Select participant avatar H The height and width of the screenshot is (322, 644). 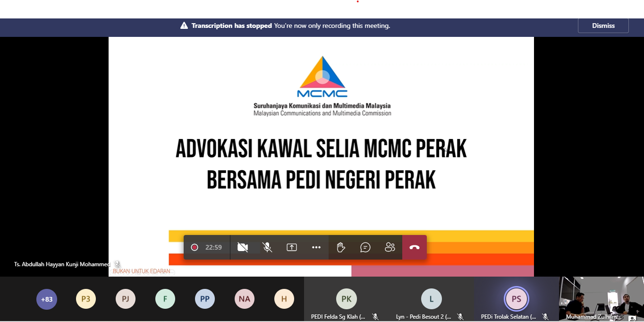[x=284, y=299]
